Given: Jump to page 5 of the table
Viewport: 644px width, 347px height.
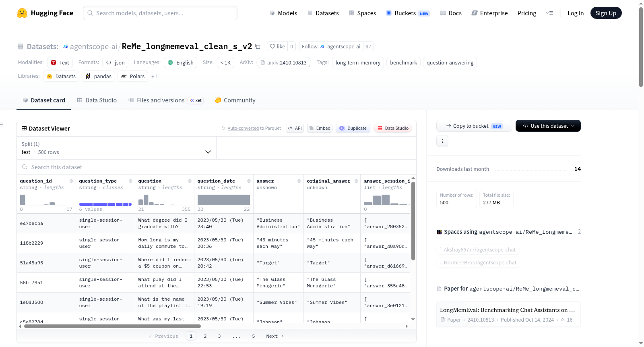Looking at the screenshot, I should click(x=254, y=336).
